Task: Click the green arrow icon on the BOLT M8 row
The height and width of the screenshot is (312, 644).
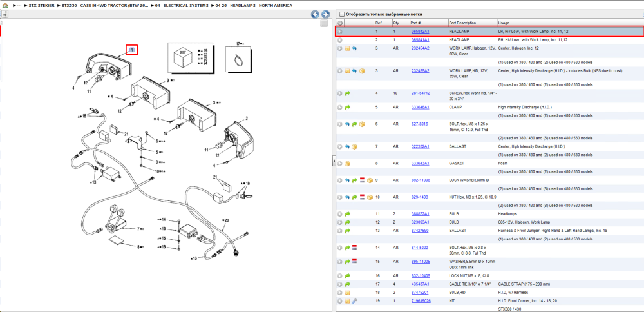Action: [x=354, y=124]
